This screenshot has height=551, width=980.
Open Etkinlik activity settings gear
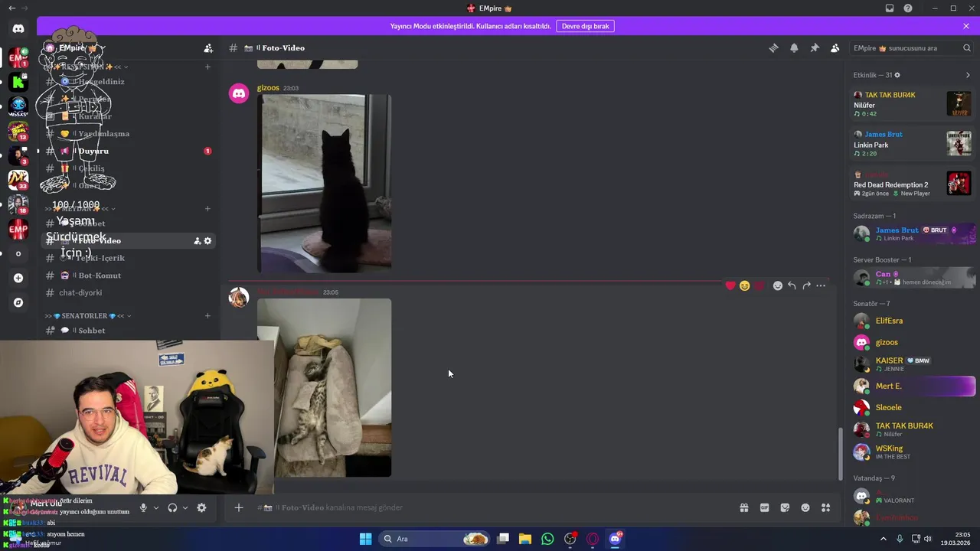click(897, 75)
